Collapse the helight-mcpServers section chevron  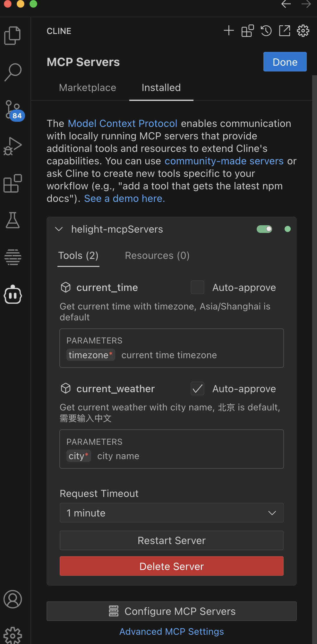point(59,229)
